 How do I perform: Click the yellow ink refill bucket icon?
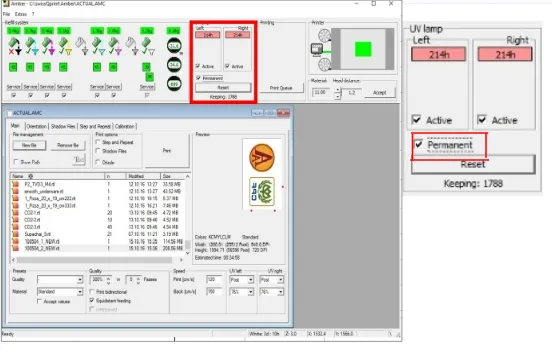[64, 46]
